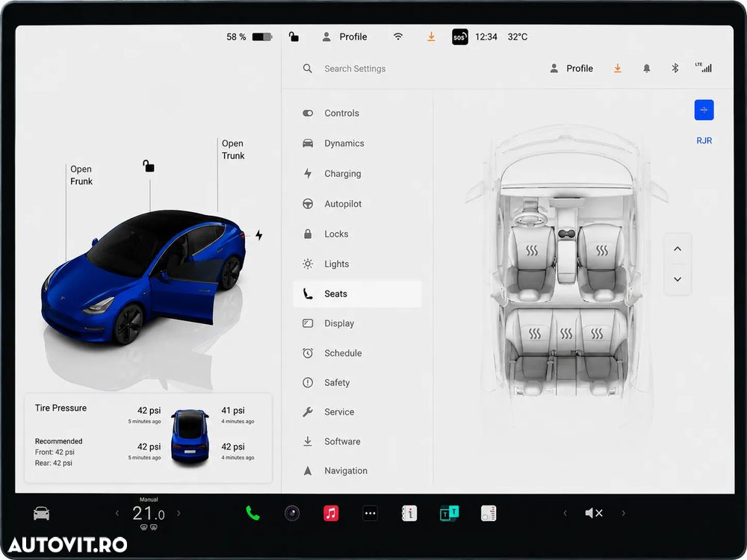The width and height of the screenshot is (747, 560).
Task: Tap the 21.0 temperature setting
Action: pyautogui.click(x=148, y=514)
